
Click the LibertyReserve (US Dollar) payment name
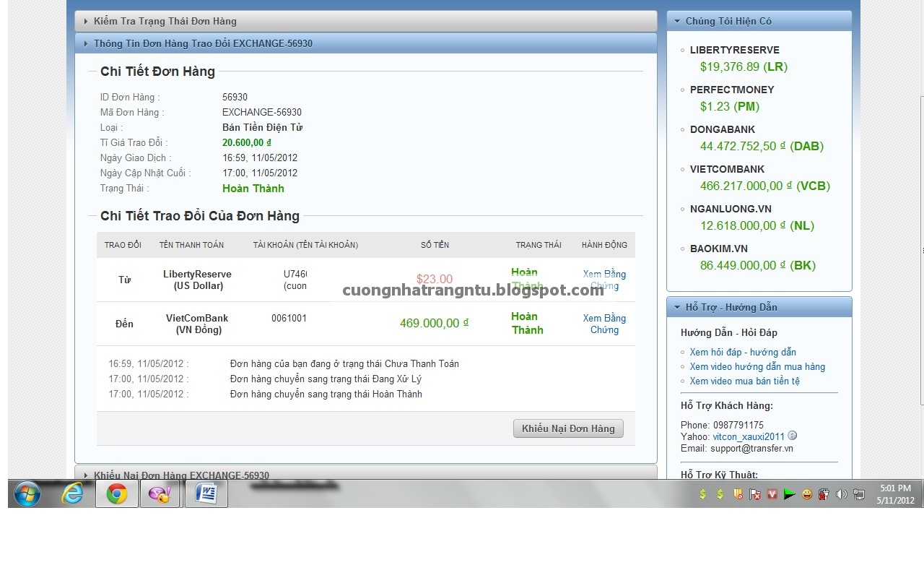(197, 280)
